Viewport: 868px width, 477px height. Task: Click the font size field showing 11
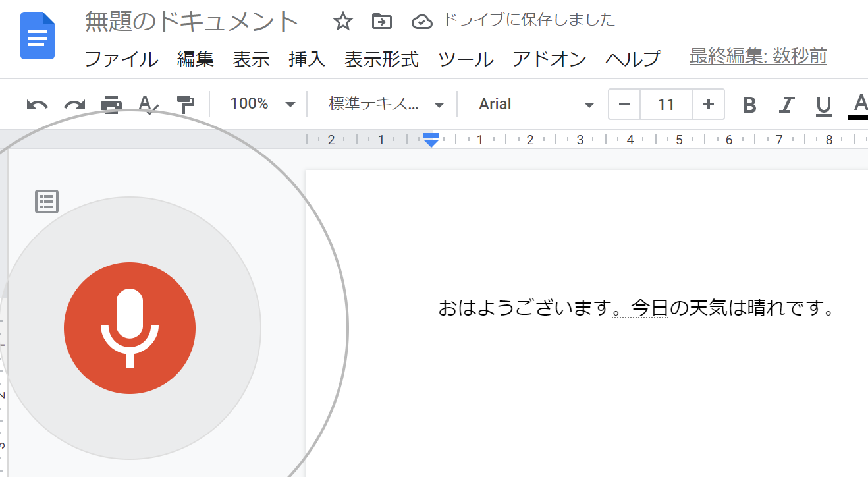click(666, 104)
